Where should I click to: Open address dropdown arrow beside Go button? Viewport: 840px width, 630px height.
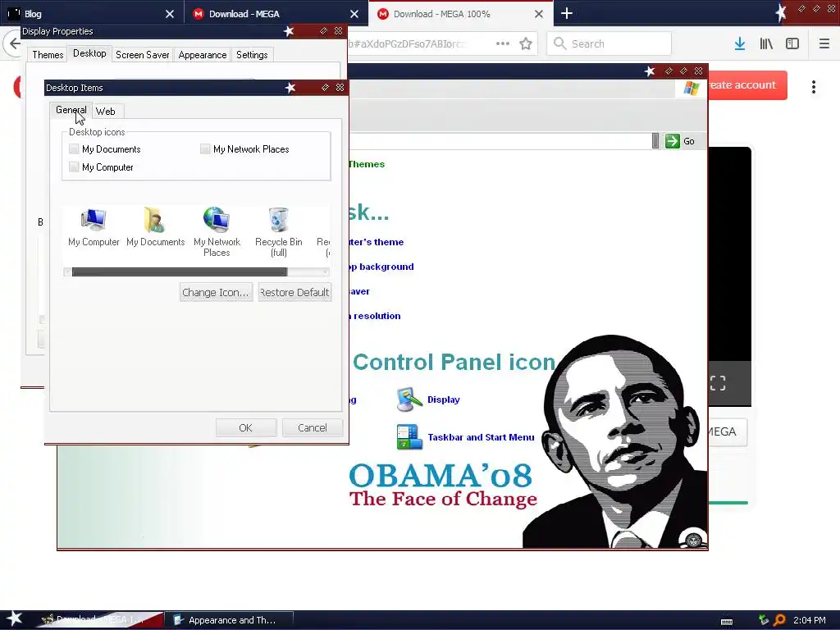pyautogui.click(x=655, y=141)
